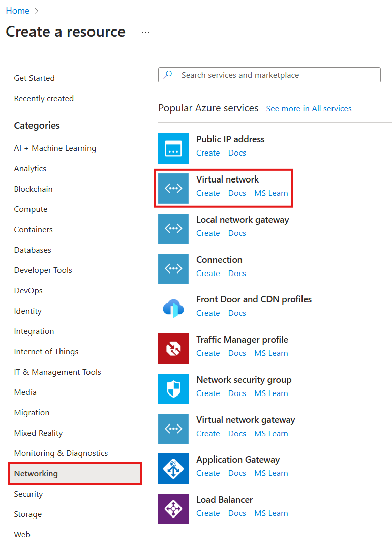Select the Public IP address service icon
The height and width of the screenshot is (547, 392).
pos(173,148)
